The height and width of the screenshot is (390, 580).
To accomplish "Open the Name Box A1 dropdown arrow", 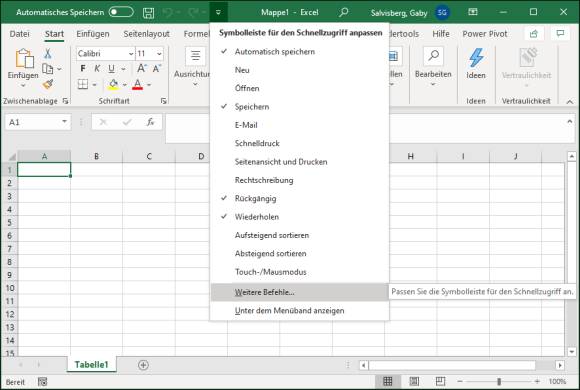I will click(x=64, y=122).
